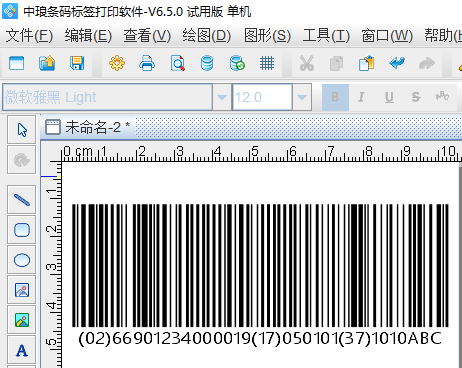Choose the selection arrow tool
462x368 pixels.
[x=22, y=130]
